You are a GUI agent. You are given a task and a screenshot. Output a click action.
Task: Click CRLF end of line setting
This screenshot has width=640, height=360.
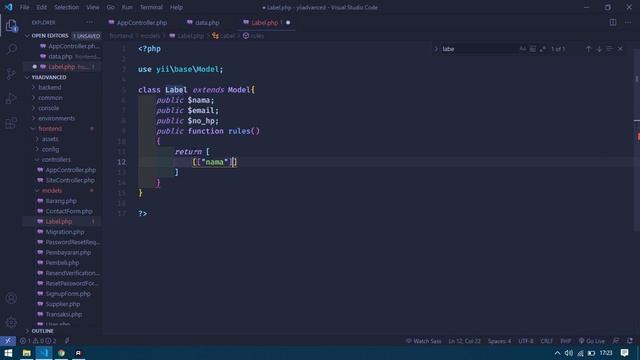[x=547, y=341]
